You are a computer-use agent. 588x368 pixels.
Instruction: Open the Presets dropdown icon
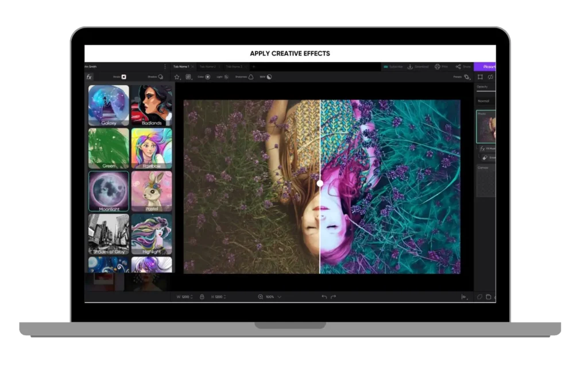click(467, 77)
